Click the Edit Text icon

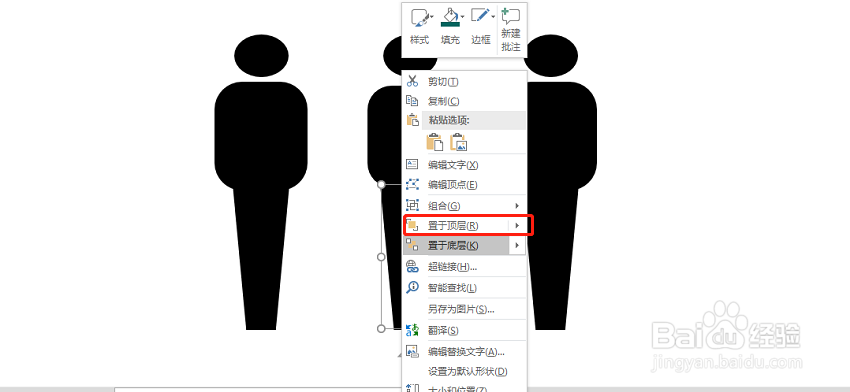413,164
